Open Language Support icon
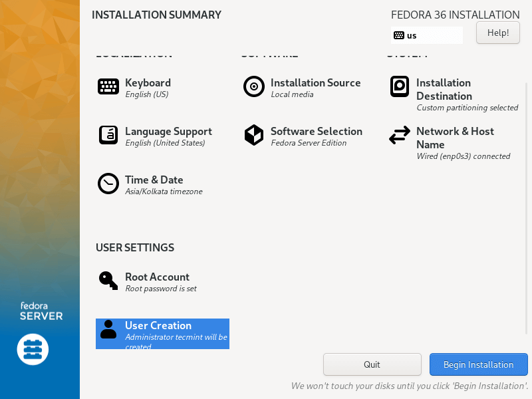This screenshot has width=532, height=399. point(108,135)
